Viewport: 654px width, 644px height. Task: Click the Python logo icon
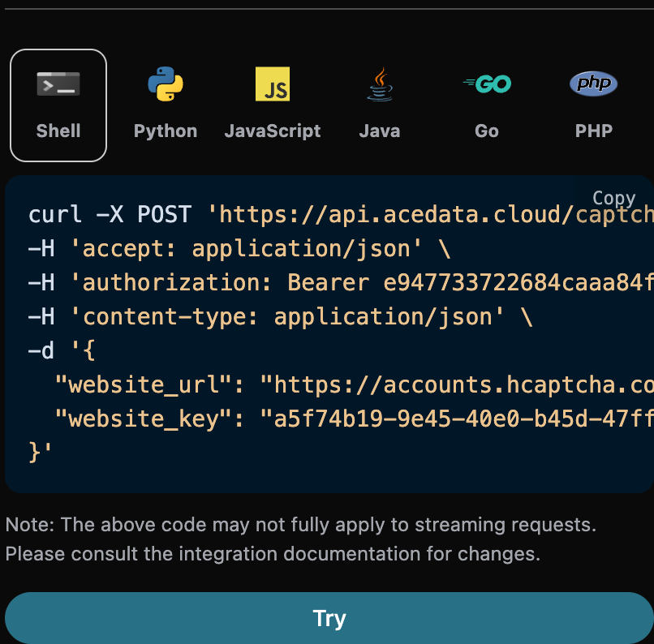pyautogui.click(x=165, y=83)
